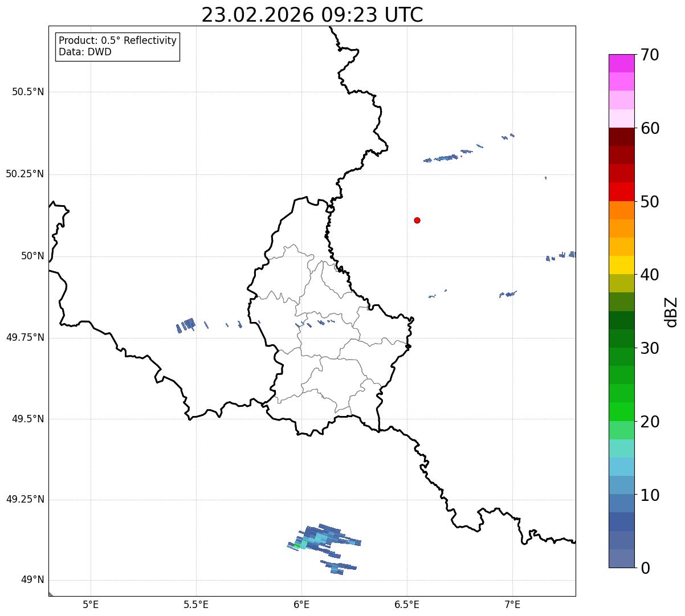The image size is (685, 616).
Task: Click the elongated echo streak north of radar marker
Action: 441,158
